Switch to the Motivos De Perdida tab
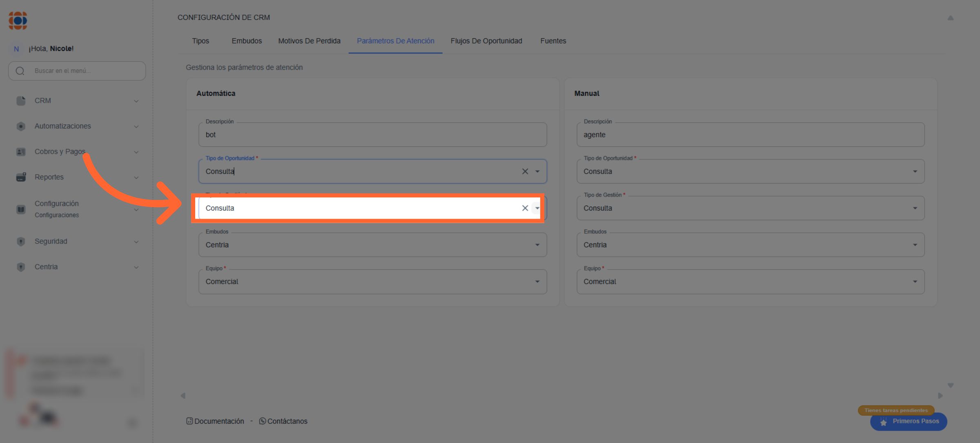 [x=309, y=41]
